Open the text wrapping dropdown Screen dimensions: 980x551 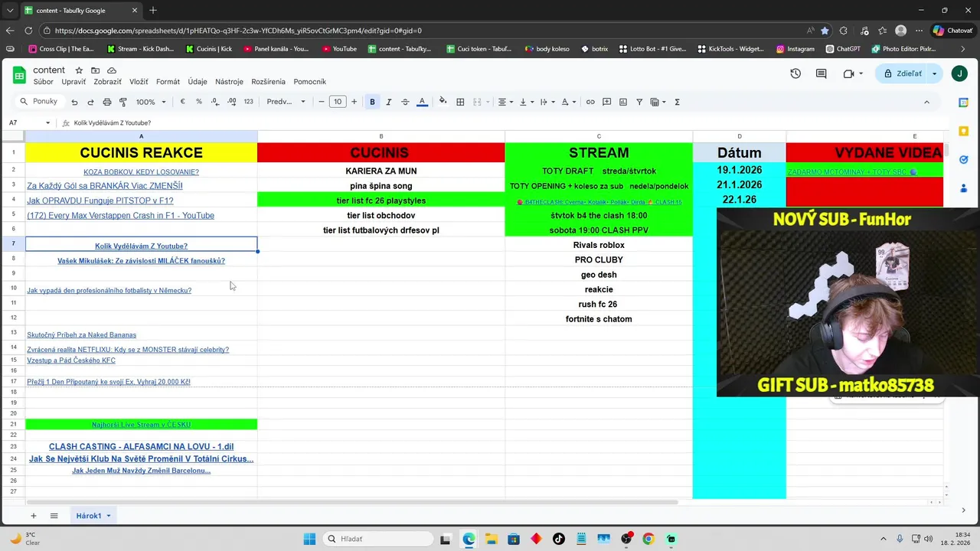547,102
